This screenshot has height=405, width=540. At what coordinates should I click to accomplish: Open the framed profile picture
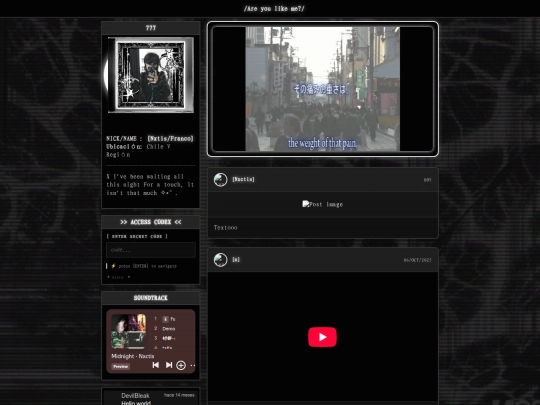pos(150,75)
